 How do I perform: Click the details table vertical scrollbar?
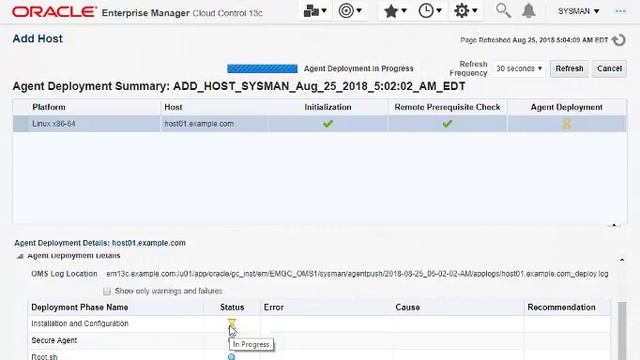pos(622,331)
